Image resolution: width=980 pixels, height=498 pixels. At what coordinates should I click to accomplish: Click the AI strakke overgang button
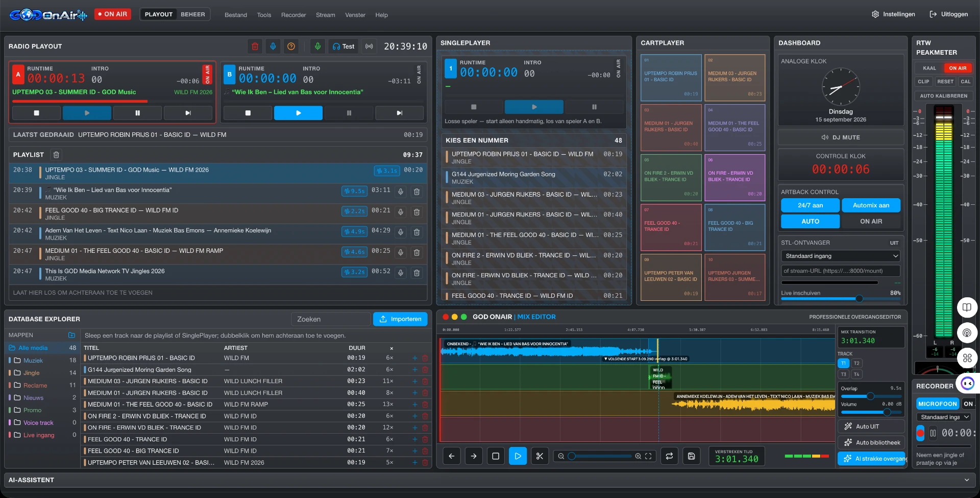871,459
